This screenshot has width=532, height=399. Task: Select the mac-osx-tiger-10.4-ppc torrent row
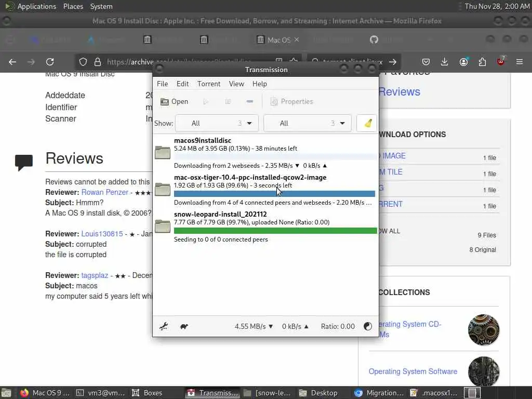(x=265, y=190)
